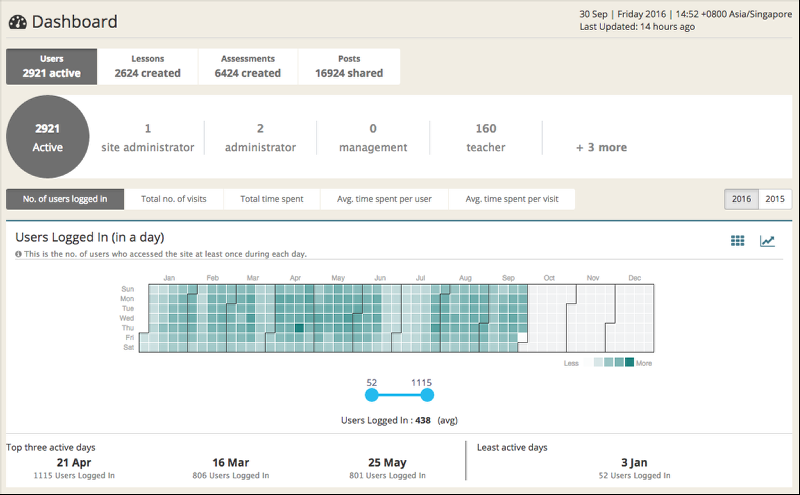Click the 3 Jan least active day
This screenshot has height=495, width=800.
[x=634, y=462]
